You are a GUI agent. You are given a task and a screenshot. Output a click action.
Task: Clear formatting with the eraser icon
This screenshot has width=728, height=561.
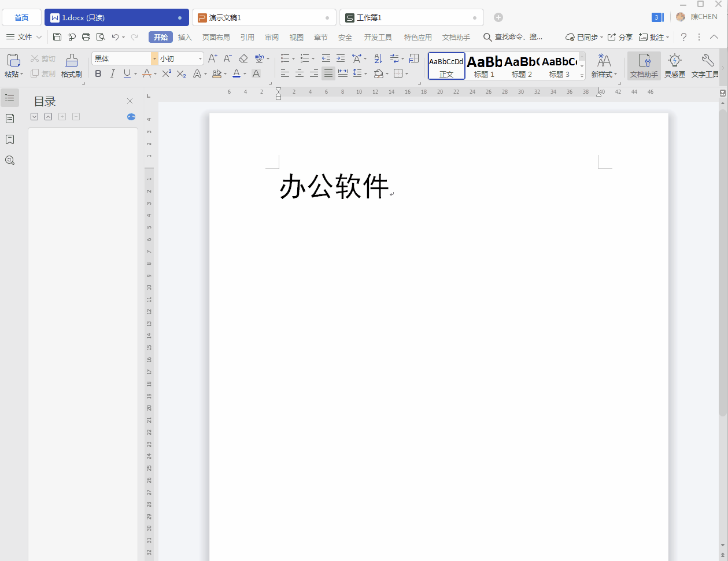(x=243, y=58)
